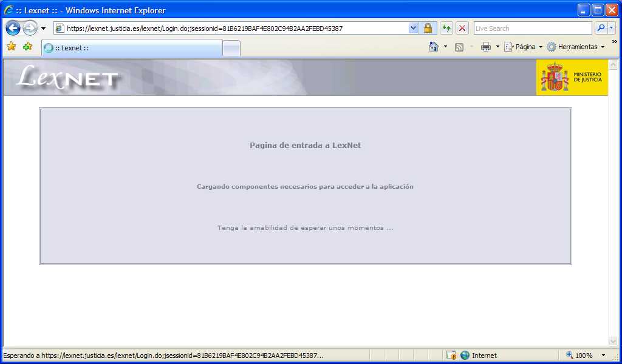Open the Página menu

[524, 46]
